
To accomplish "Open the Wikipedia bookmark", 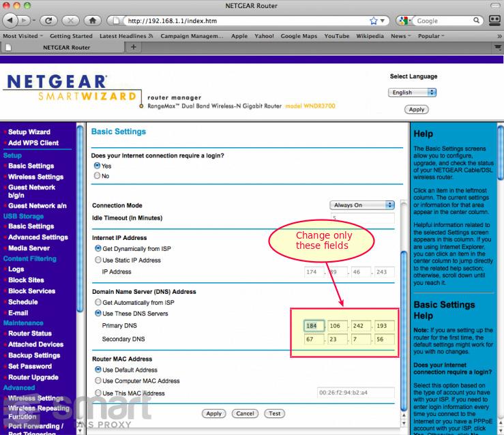I will (370, 36).
